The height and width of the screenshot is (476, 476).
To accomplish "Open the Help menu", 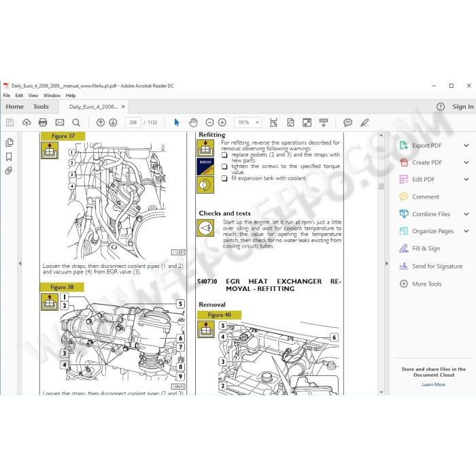I will coord(71,95).
